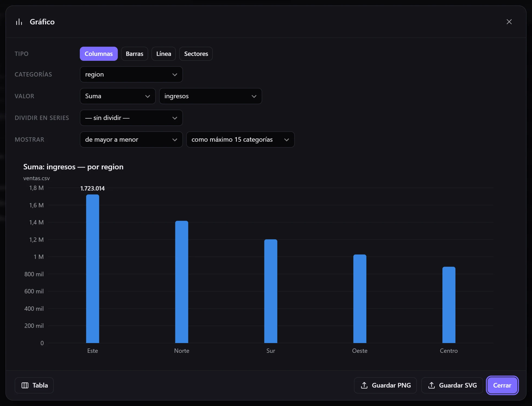Open the ingresos value column dropdown

[x=210, y=96]
